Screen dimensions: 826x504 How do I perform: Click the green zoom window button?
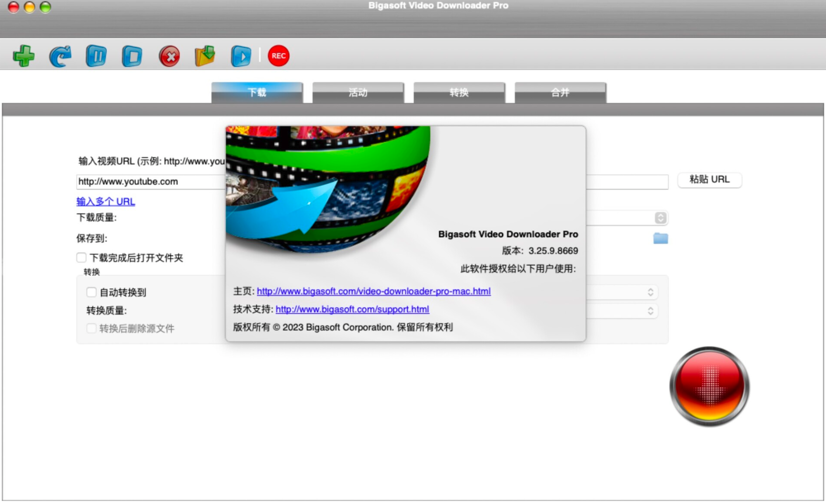[45, 7]
